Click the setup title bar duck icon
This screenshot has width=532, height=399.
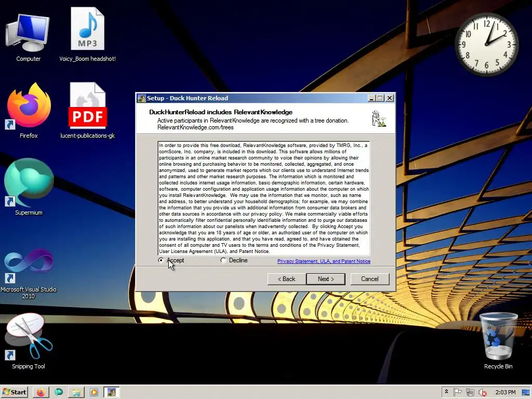coord(141,98)
